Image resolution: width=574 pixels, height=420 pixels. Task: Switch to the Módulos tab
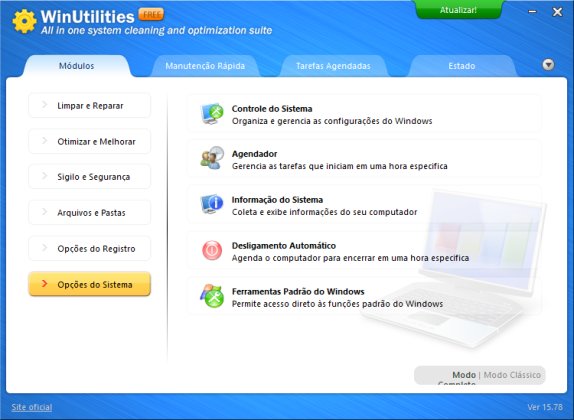(77, 66)
